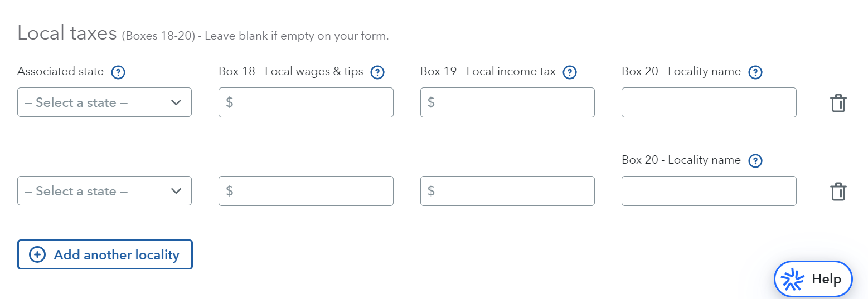This screenshot has width=868, height=299.
Task: Delete the second locality row with trash icon
Action: point(838,192)
